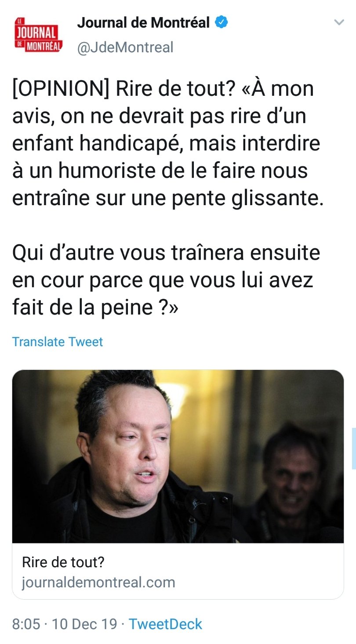The height and width of the screenshot is (644, 356).
Task: Click the 'pente glissante' line of tweet
Action: point(168,198)
